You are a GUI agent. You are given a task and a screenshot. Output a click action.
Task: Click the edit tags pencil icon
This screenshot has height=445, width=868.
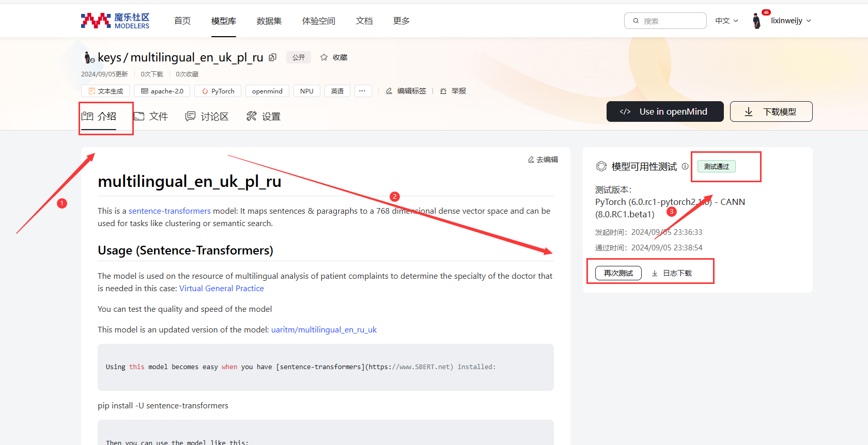[x=389, y=91]
